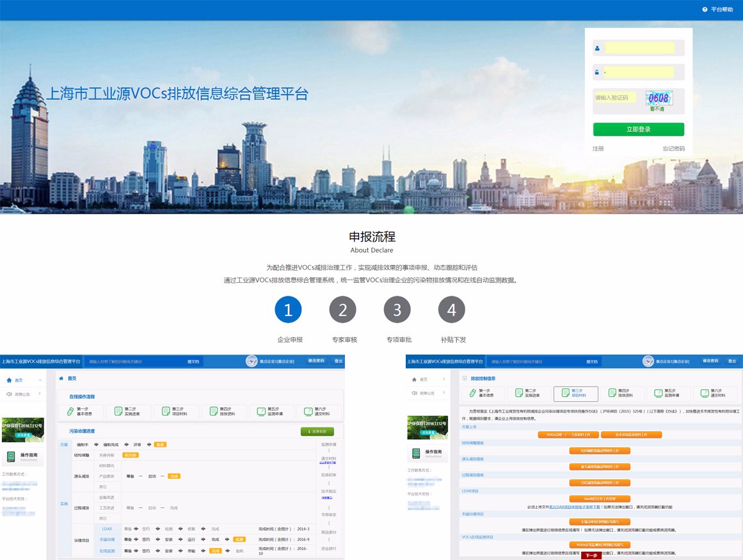The height and width of the screenshot is (560, 743).
Task: Click the padlock icon beside password field
Action: pos(598,72)
